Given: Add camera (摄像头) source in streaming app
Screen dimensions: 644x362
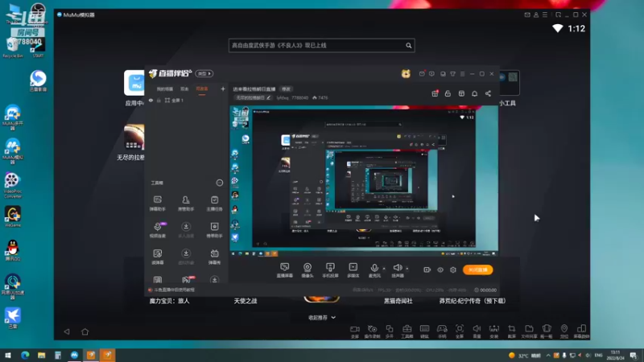Looking at the screenshot, I should coord(308,267).
